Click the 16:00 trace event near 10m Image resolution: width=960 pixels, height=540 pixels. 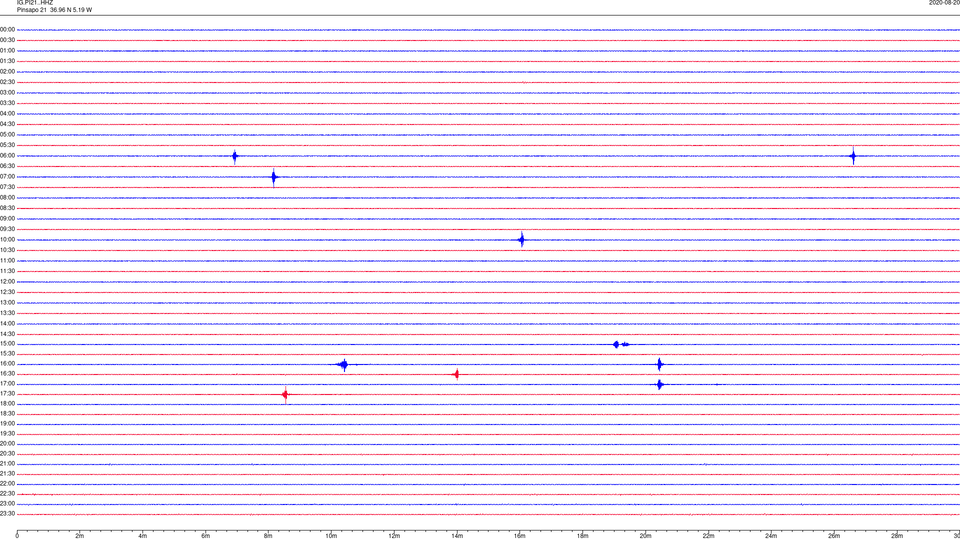(x=344, y=365)
